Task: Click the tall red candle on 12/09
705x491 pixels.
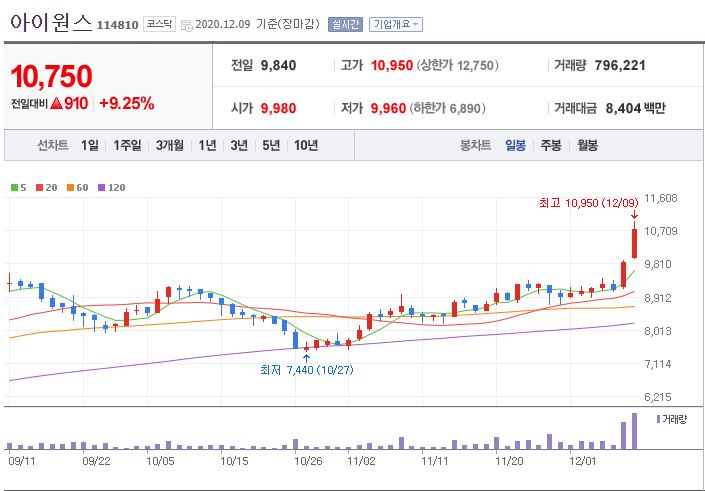Action: coord(634,243)
